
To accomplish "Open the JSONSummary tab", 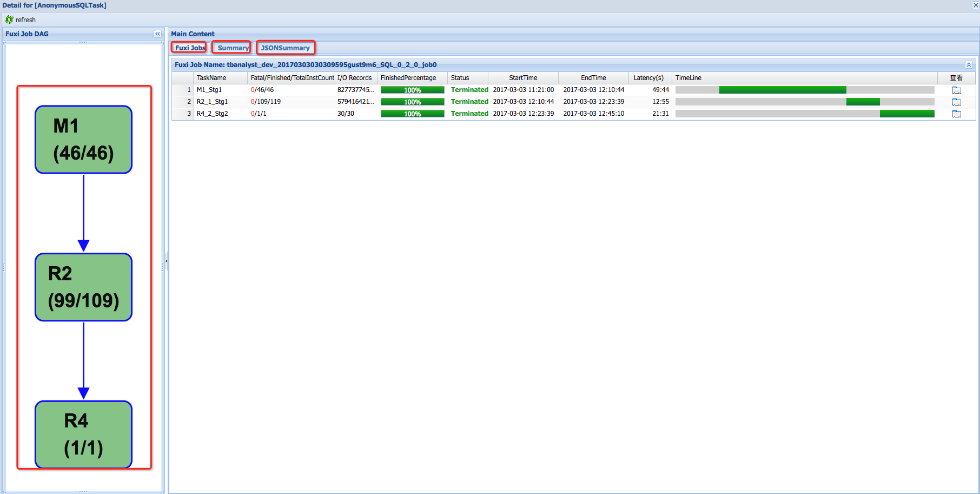I will [286, 48].
